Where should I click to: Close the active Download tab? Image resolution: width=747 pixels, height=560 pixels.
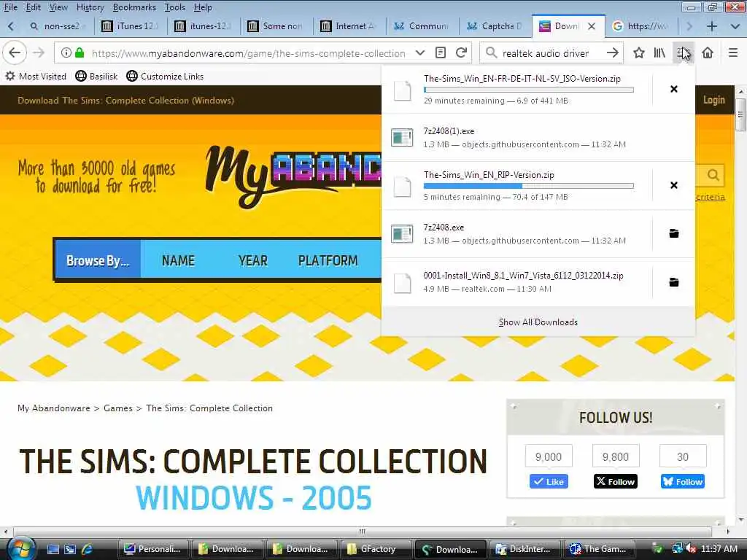click(591, 26)
